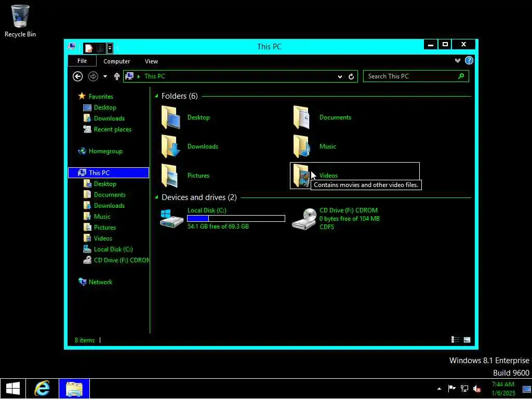Select Homegroup in navigation pane
Viewport: 532px width, 399px height.
[x=105, y=151]
